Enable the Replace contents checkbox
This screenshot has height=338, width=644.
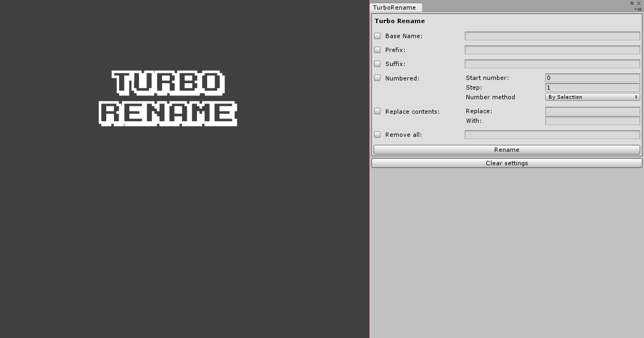377,111
